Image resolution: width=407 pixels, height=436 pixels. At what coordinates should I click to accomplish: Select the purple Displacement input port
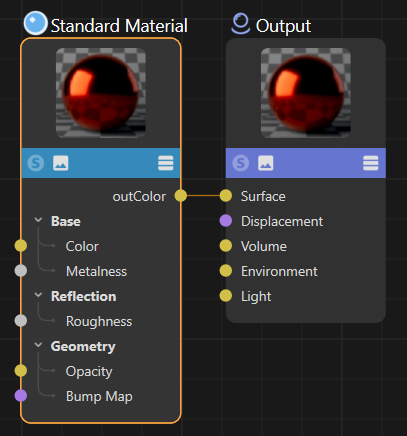pos(226,221)
